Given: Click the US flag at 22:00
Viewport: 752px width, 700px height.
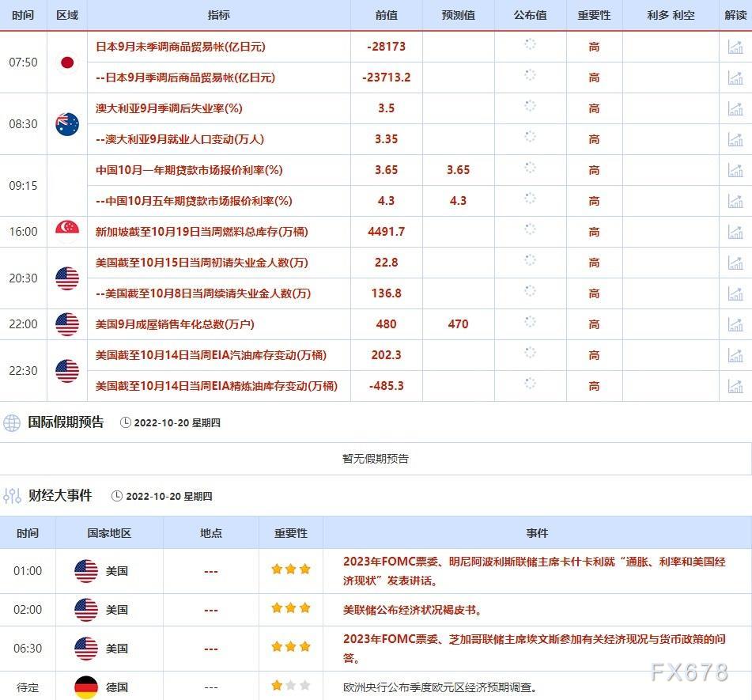Looking at the screenshot, I should point(67,324).
